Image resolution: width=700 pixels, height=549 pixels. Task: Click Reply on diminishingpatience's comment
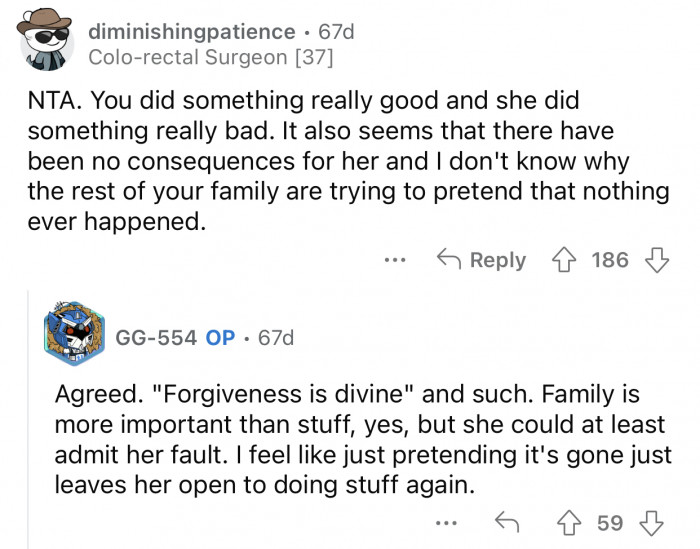483,260
